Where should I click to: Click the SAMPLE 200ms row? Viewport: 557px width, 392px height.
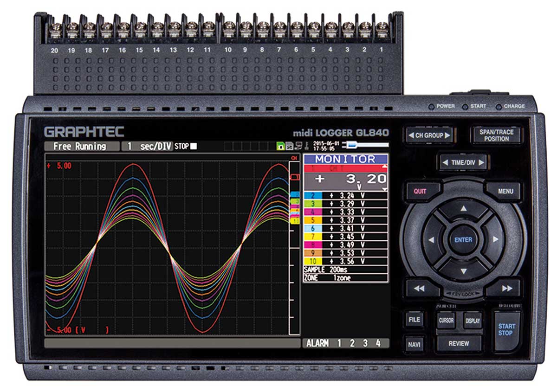pos(346,270)
